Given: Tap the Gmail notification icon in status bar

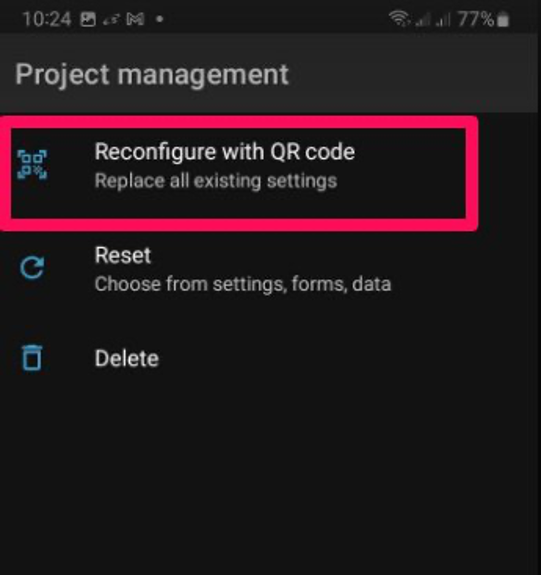Looking at the screenshot, I should coord(135,19).
